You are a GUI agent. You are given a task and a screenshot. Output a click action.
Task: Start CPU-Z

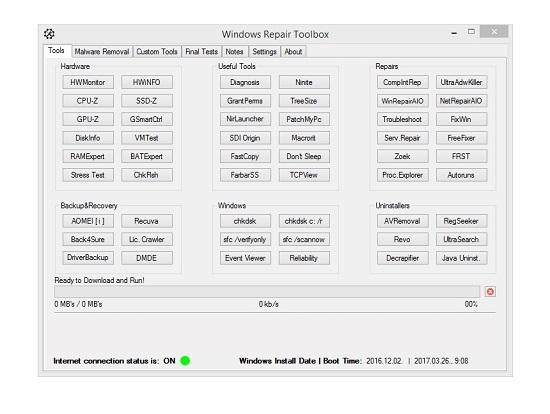(88, 101)
